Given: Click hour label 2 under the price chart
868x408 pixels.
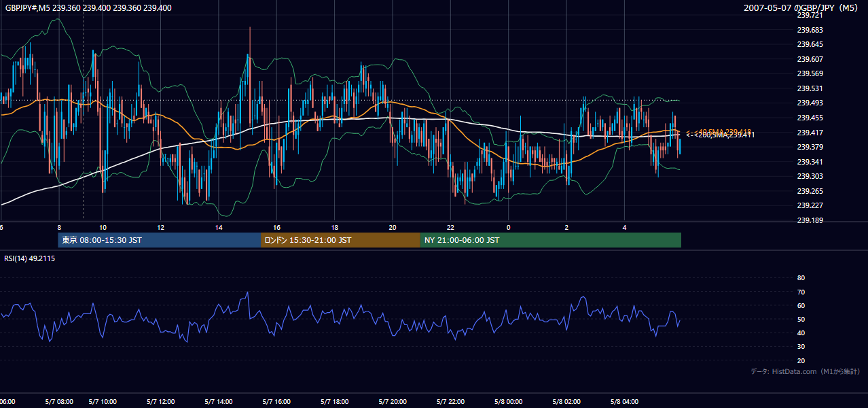Looking at the screenshot, I should coord(566,227).
